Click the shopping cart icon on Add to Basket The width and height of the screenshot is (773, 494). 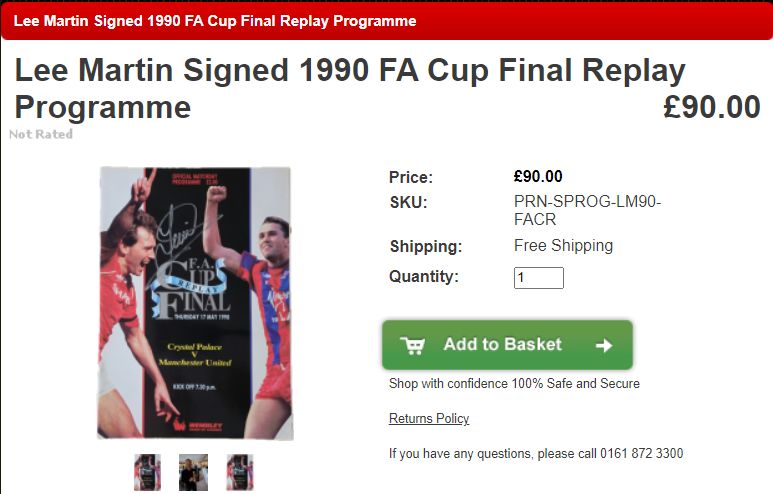[x=412, y=345]
